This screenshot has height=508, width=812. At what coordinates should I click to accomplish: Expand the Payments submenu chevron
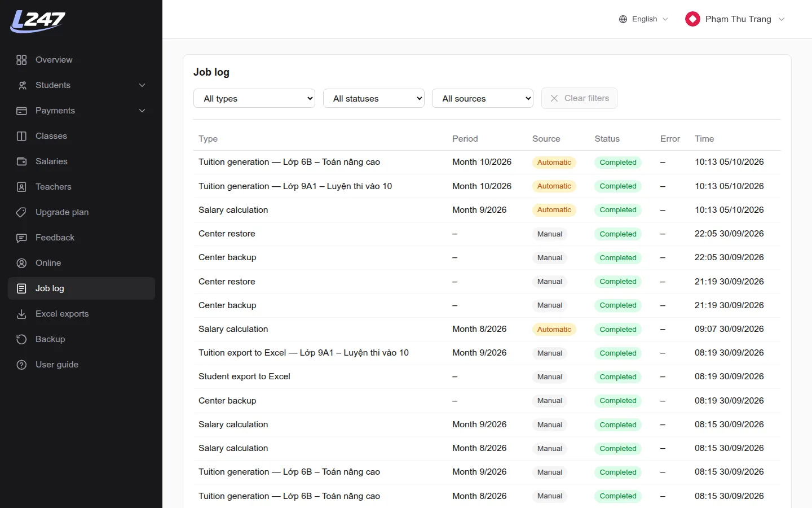click(142, 111)
